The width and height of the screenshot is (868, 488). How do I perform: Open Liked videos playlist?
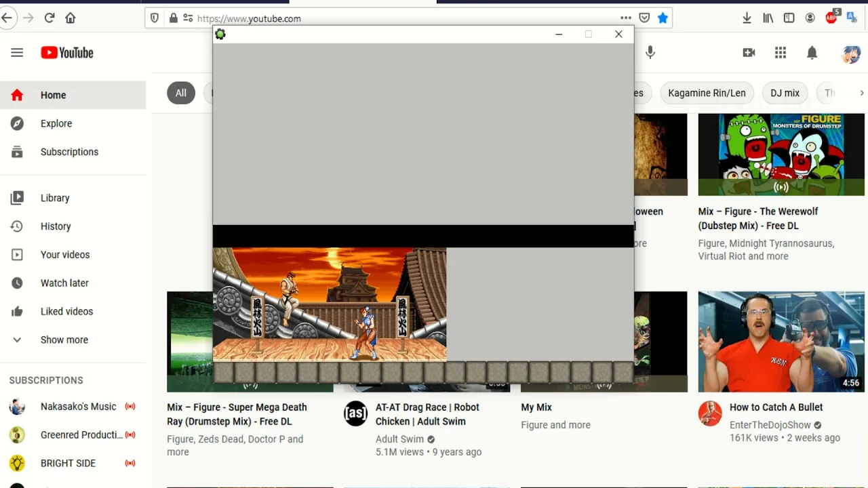pos(73,312)
